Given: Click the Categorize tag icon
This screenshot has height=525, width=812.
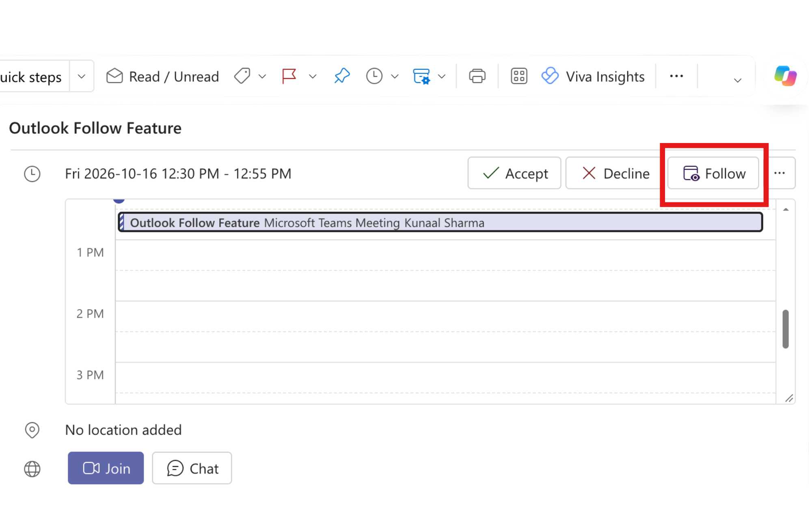Looking at the screenshot, I should pos(242,76).
